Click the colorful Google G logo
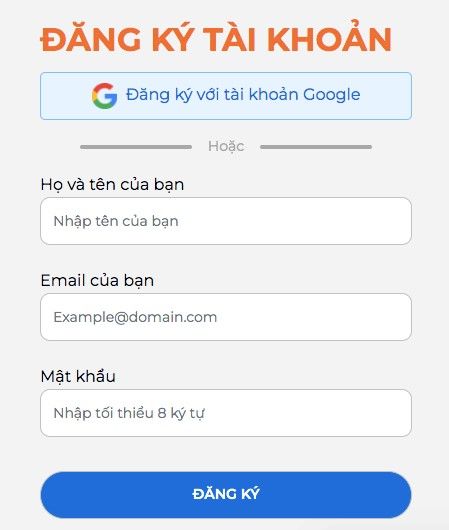The width and height of the screenshot is (449, 530). [x=104, y=96]
